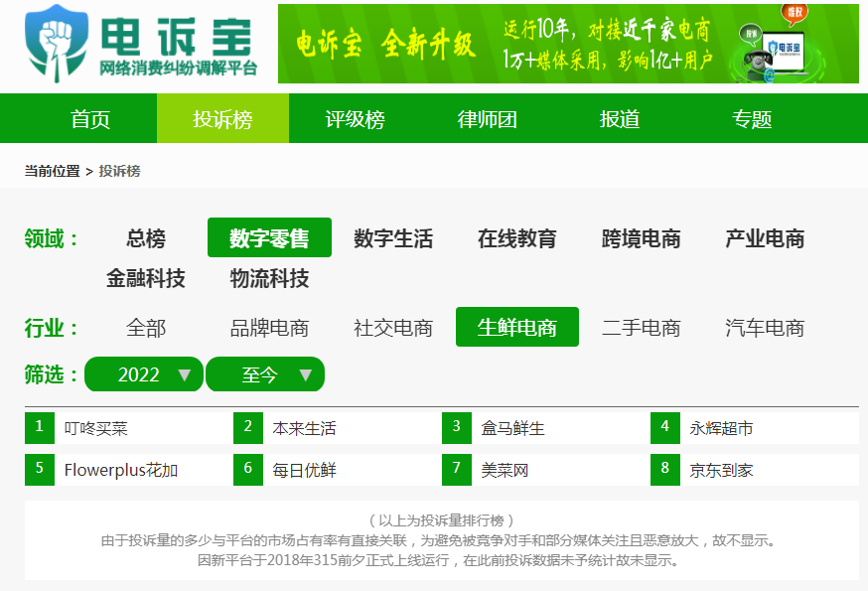This screenshot has width=868, height=591.
Task: Click the rank 7 number badge
Action: (x=457, y=470)
